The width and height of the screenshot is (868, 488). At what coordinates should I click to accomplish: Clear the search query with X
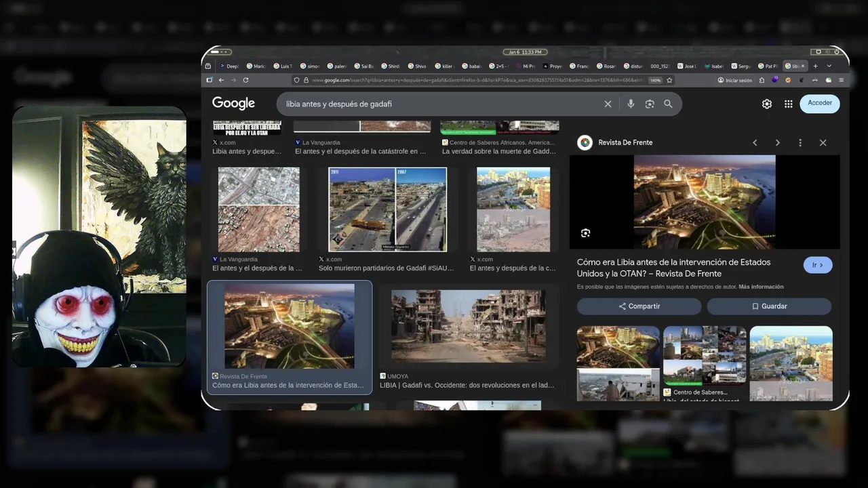point(608,104)
